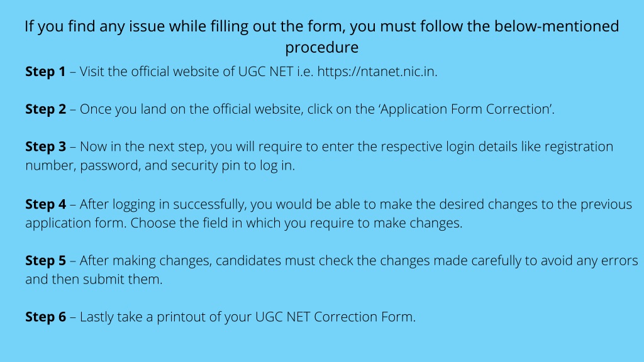
Task: Click 'Visit the official website of UGC NET'
Action: 186,72
